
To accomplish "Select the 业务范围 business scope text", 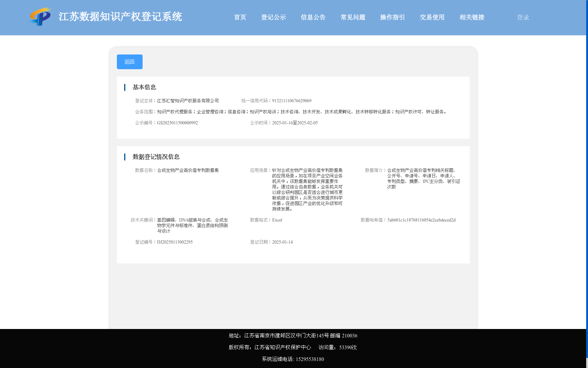I will point(302,112).
